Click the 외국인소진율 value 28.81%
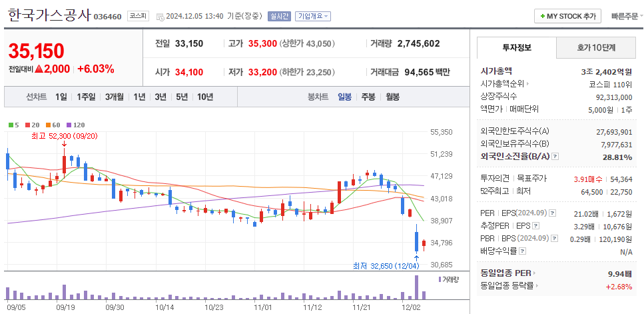The height and width of the screenshot is (314, 644). [617, 157]
